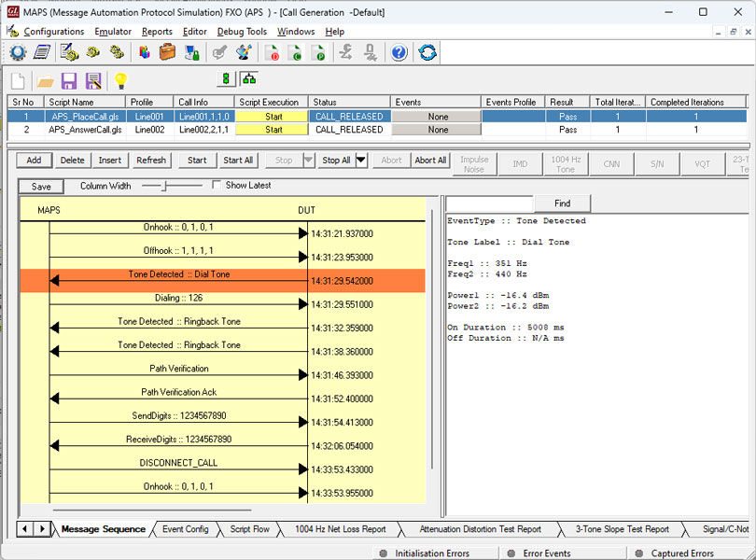Click the blank new document icon
Screen dimensions: 756x560
pyautogui.click(x=19, y=81)
